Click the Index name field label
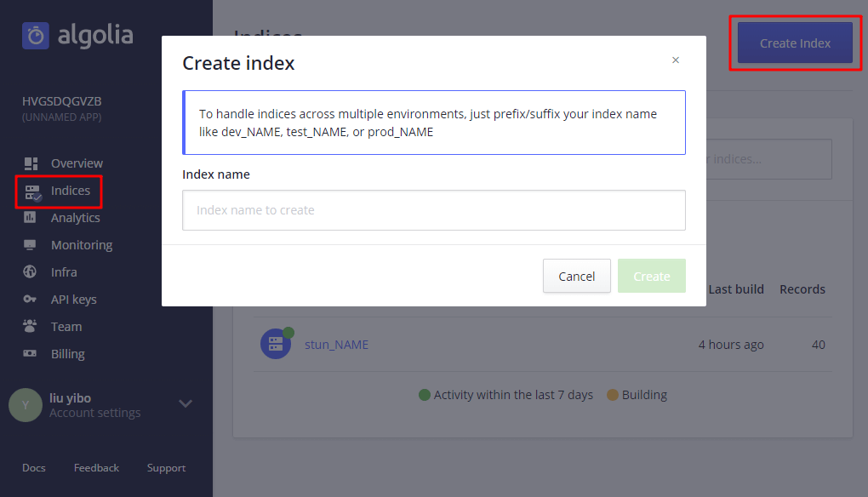The height and width of the screenshot is (497, 868). tap(216, 174)
